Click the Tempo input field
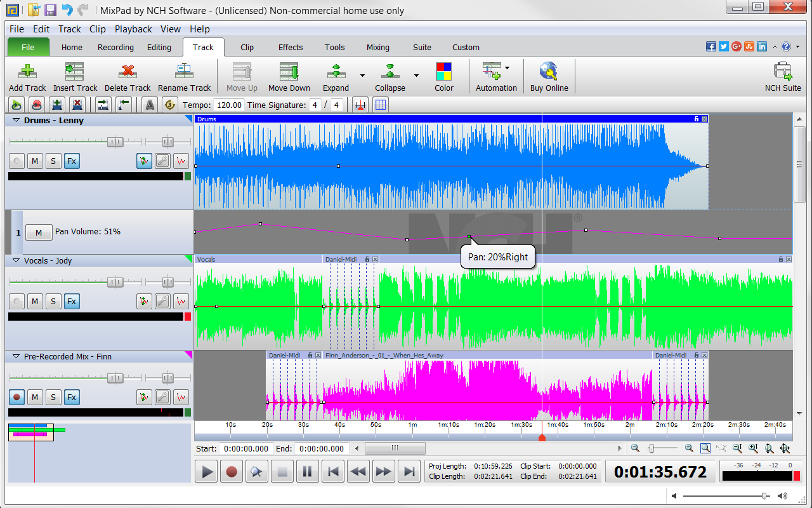The image size is (812, 508). click(228, 105)
